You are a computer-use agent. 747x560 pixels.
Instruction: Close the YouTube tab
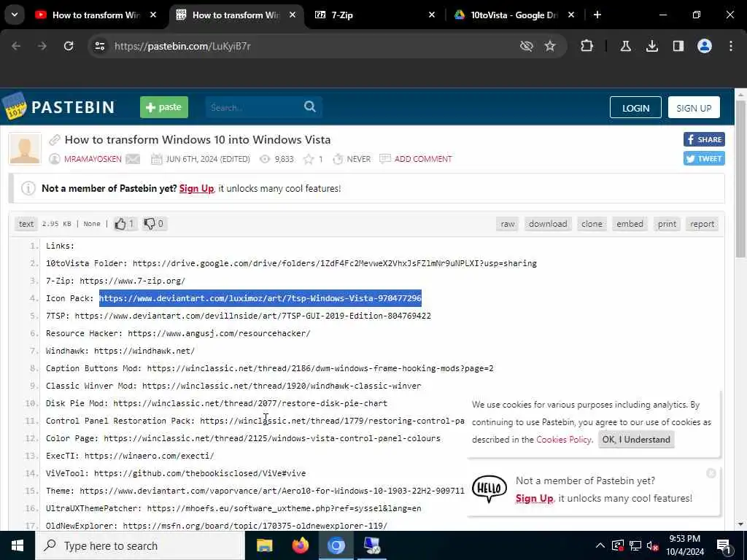(153, 15)
